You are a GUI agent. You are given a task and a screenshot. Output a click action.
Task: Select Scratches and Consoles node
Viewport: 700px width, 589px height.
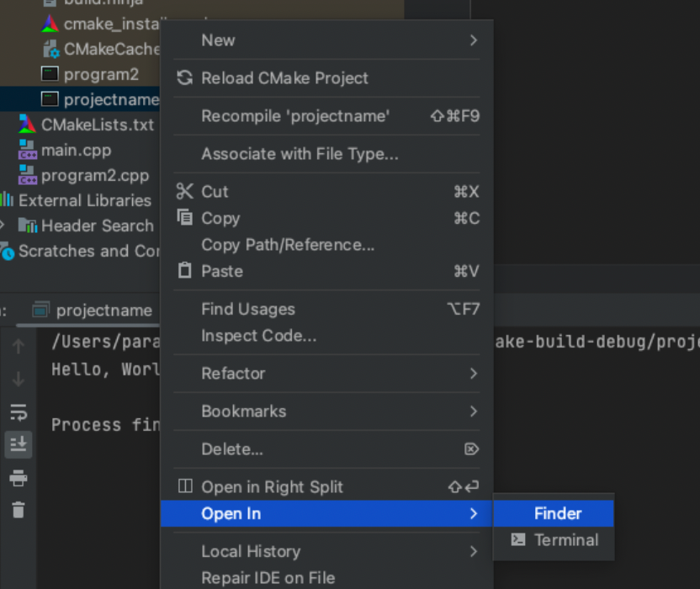(x=89, y=251)
